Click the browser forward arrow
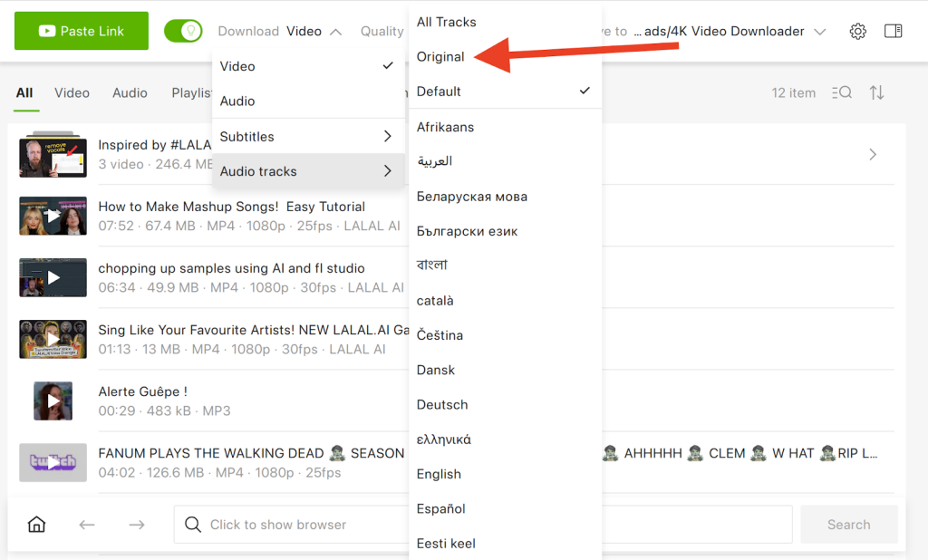The width and height of the screenshot is (928, 560). pyautogui.click(x=137, y=525)
